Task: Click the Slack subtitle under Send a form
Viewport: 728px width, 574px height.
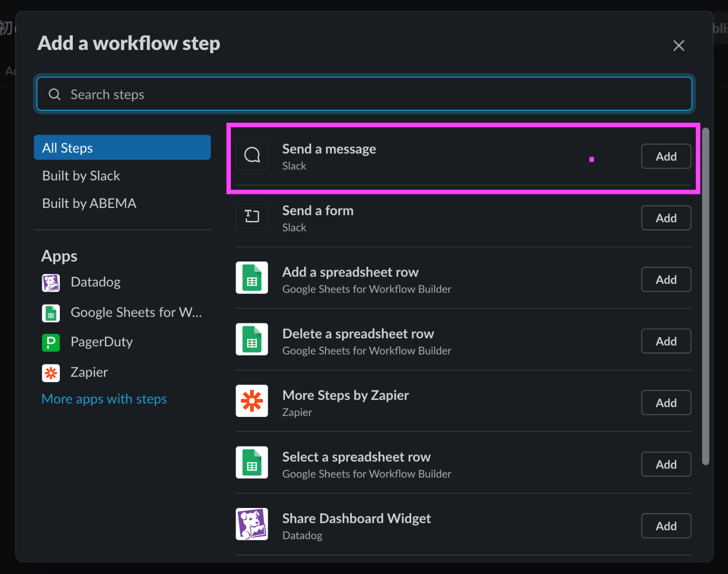Action: point(294,228)
